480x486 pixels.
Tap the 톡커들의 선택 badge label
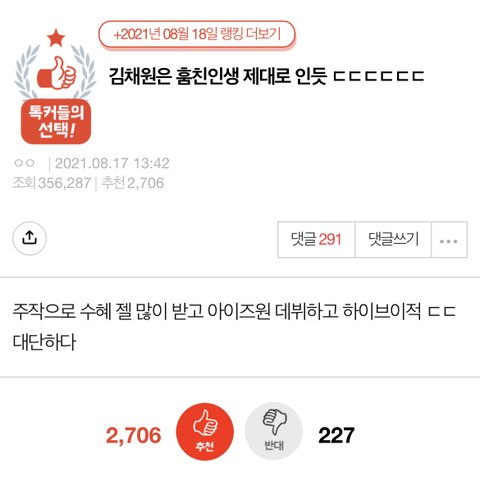point(56,121)
